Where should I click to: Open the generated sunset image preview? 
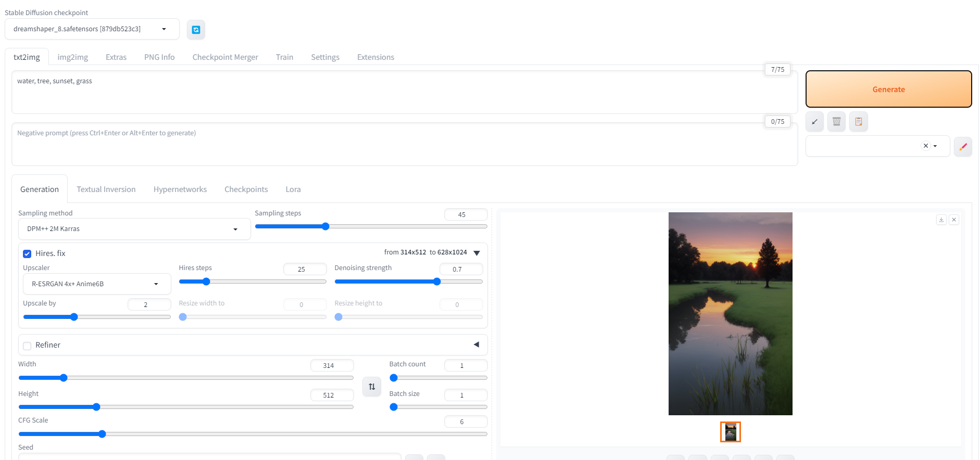click(731, 314)
